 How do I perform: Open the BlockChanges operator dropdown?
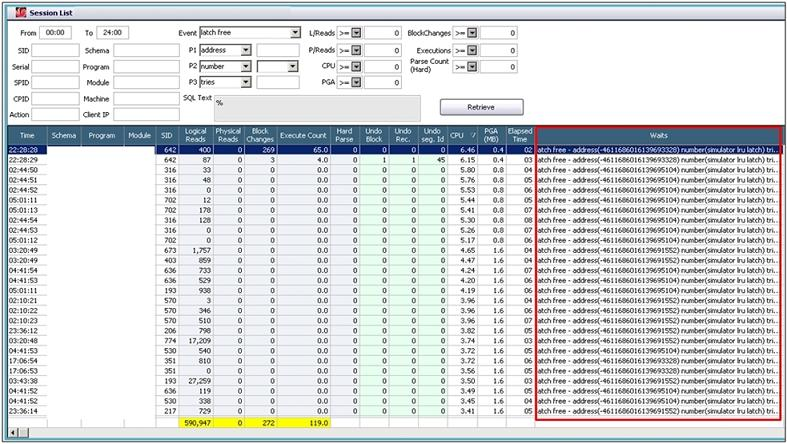pos(472,33)
